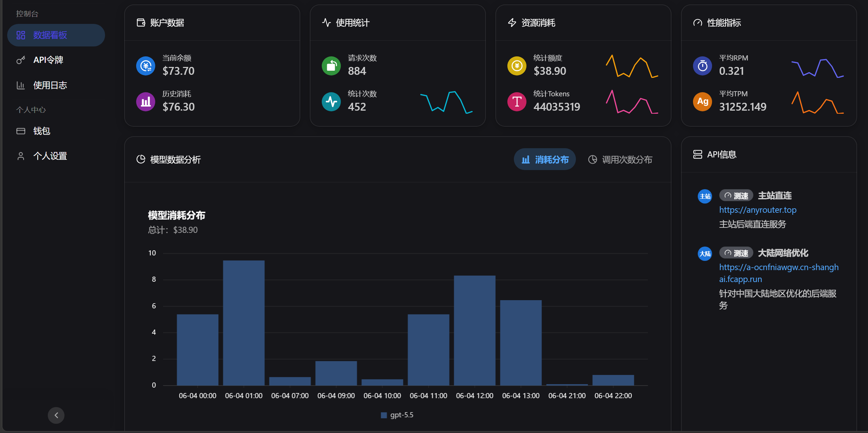Run 测速 for 主站直连

point(736,196)
